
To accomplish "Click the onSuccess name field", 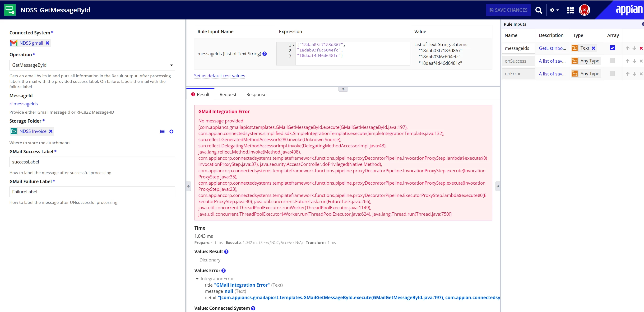I will pyautogui.click(x=518, y=61).
